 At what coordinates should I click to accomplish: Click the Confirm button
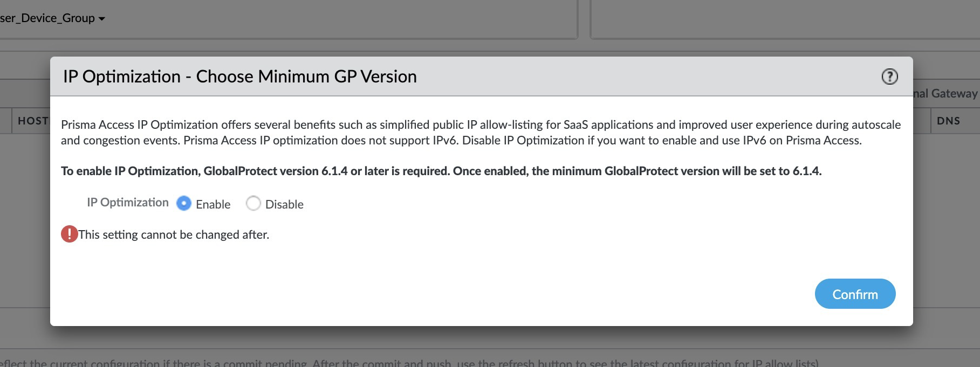click(855, 294)
